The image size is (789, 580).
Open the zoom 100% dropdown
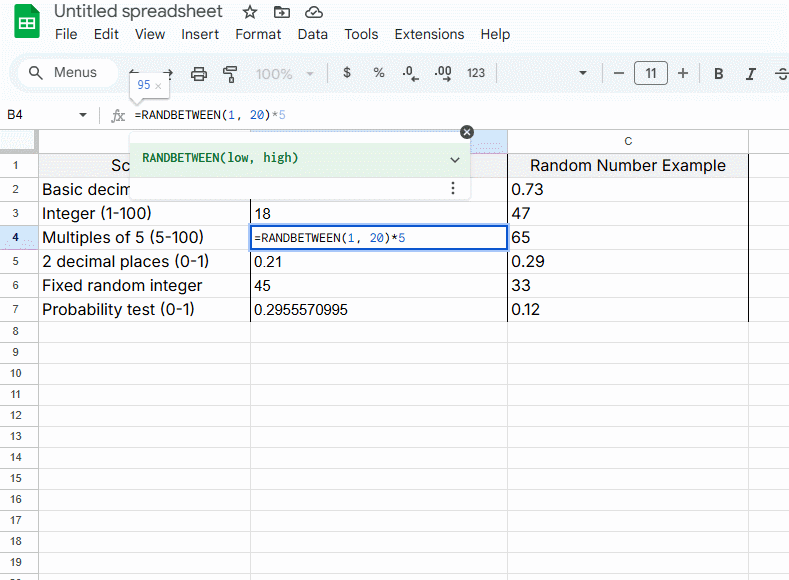(x=285, y=73)
